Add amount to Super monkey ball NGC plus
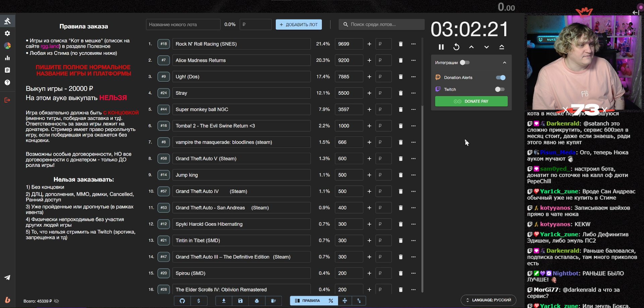Screen dimensions: 644x308 pos(369,110)
